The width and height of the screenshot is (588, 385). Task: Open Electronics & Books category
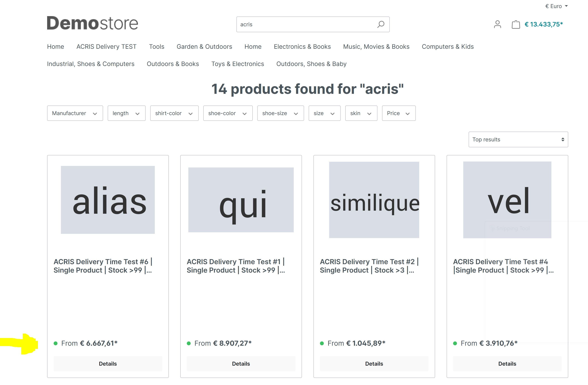[302, 46]
